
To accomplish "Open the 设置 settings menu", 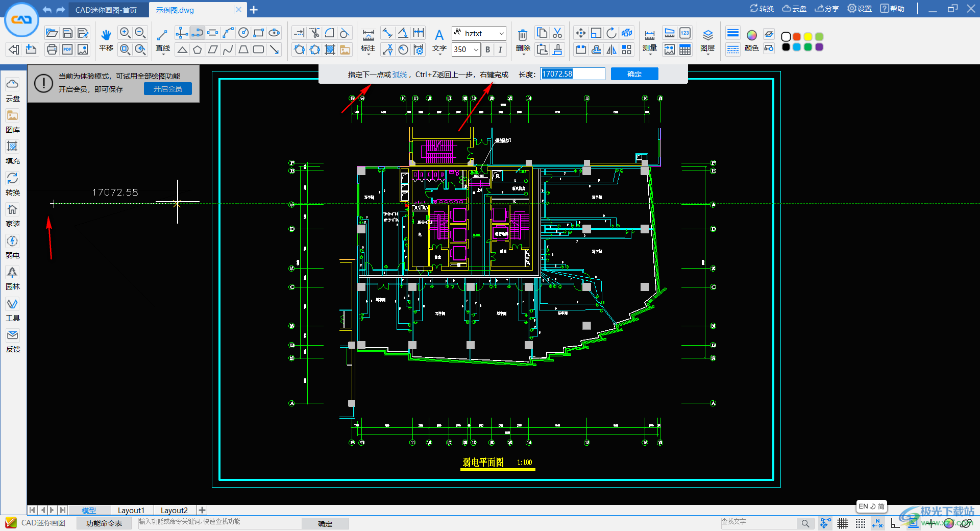I will 860,9.
